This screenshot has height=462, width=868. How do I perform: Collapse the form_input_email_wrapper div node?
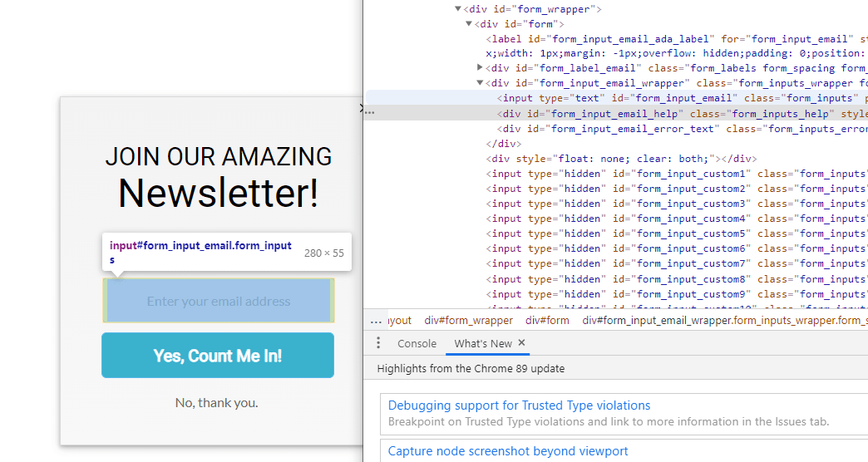tap(480, 83)
